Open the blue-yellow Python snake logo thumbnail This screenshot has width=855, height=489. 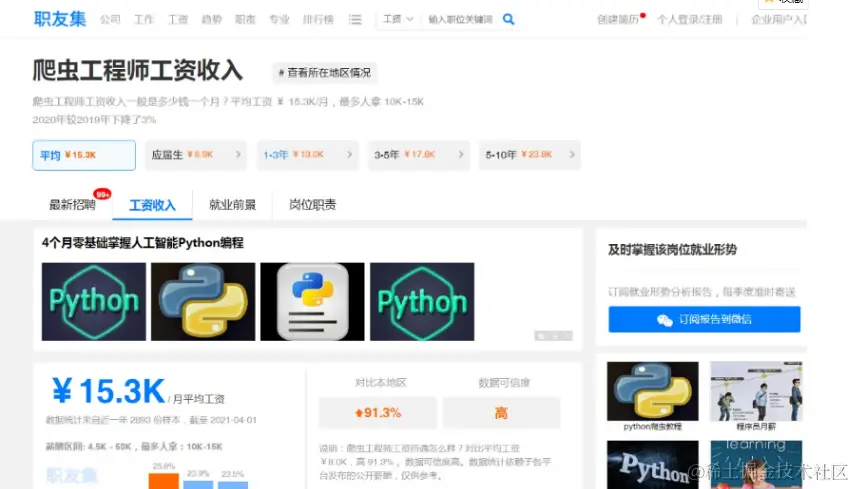(x=203, y=301)
